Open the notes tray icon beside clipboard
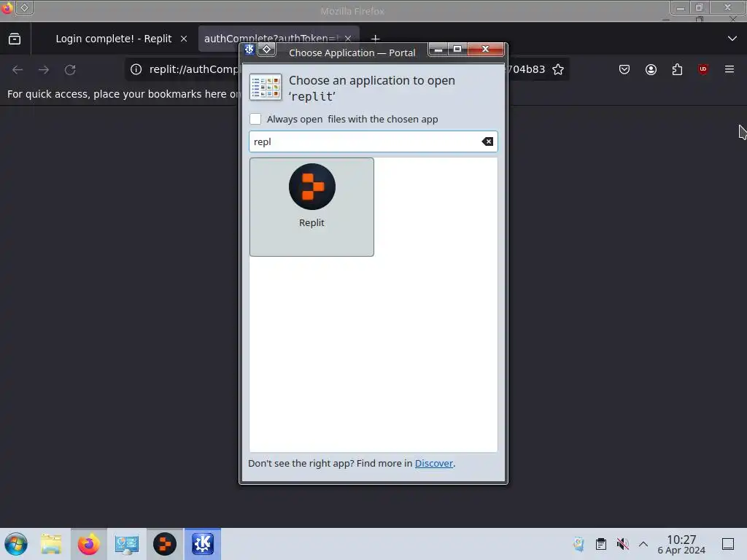 click(578, 544)
